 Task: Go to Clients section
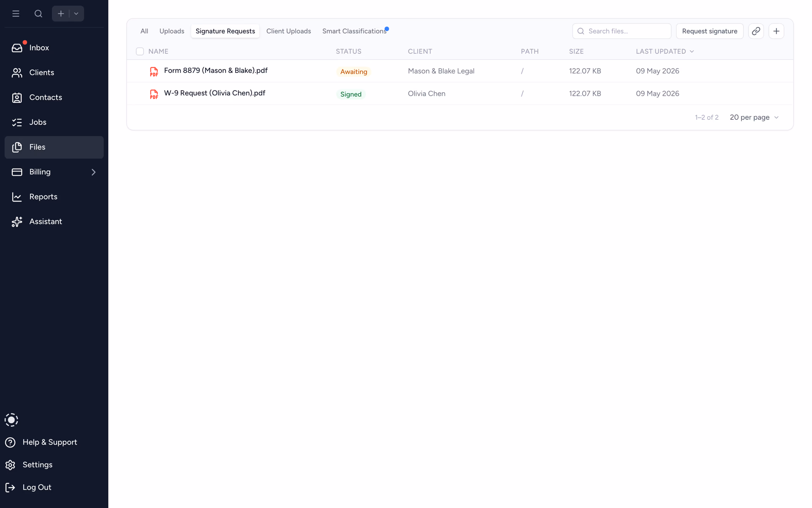click(x=54, y=73)
